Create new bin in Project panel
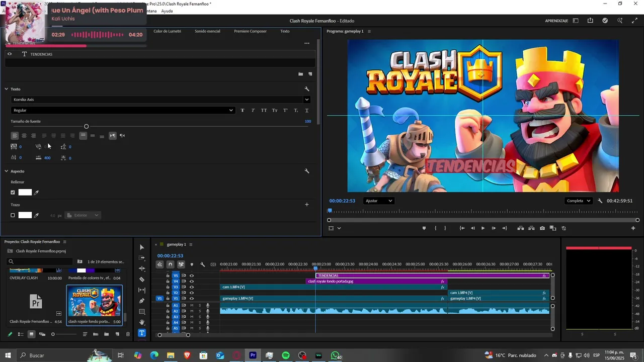Screen dimensions: 644x362 point(106,334)
